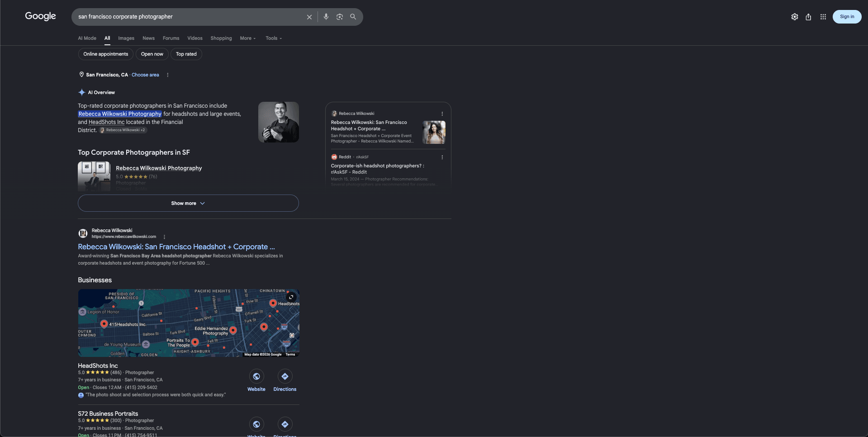Click the Choose area link
The height and width of the screenshot is (437, 868).
[x=145, y=75]
